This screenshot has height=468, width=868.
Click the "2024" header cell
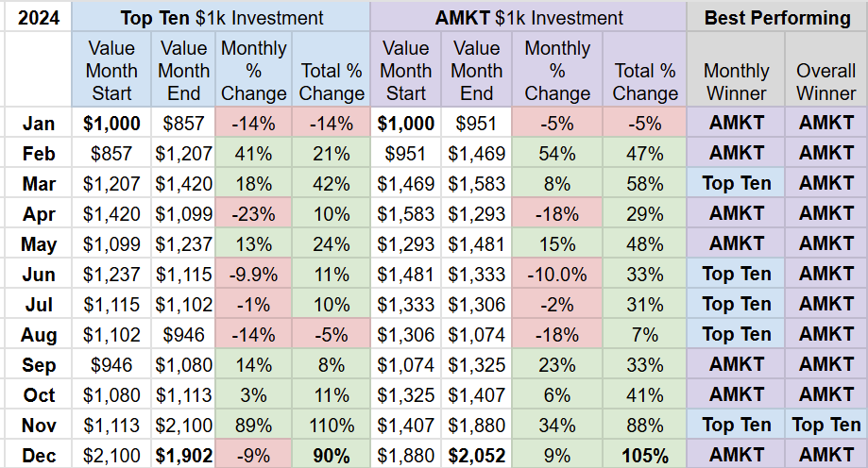point(39,18)
